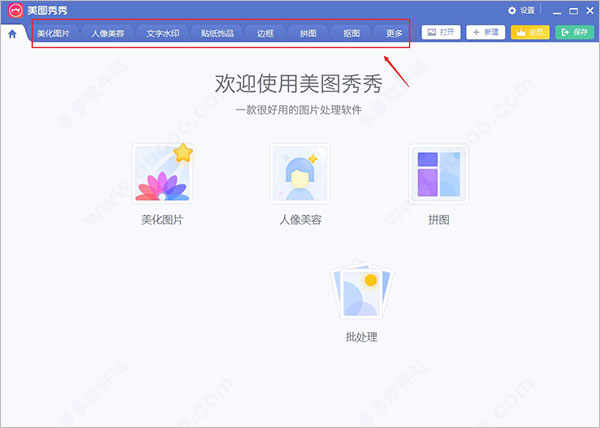Switch to the 美化图片 tab

[54, 33]
